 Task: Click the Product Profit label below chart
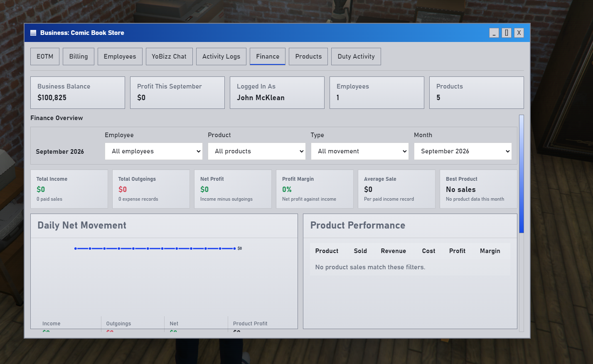pos(250,324)
